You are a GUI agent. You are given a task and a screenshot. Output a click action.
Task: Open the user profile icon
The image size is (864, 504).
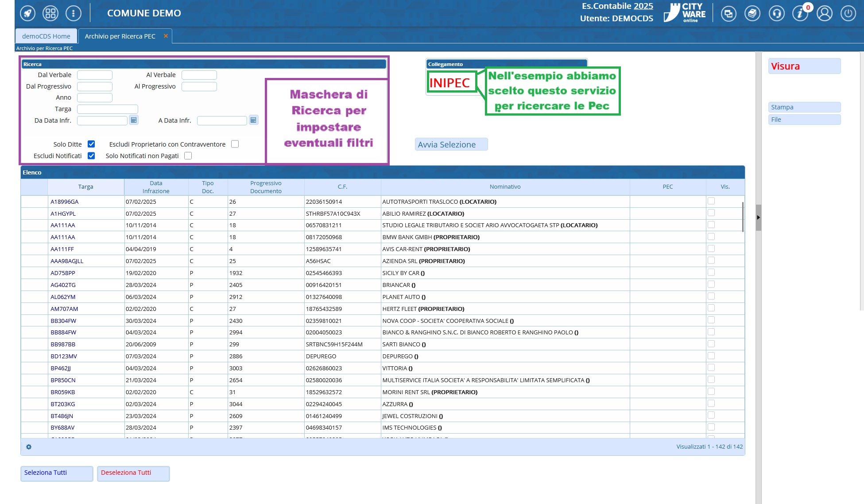(825, 13)
